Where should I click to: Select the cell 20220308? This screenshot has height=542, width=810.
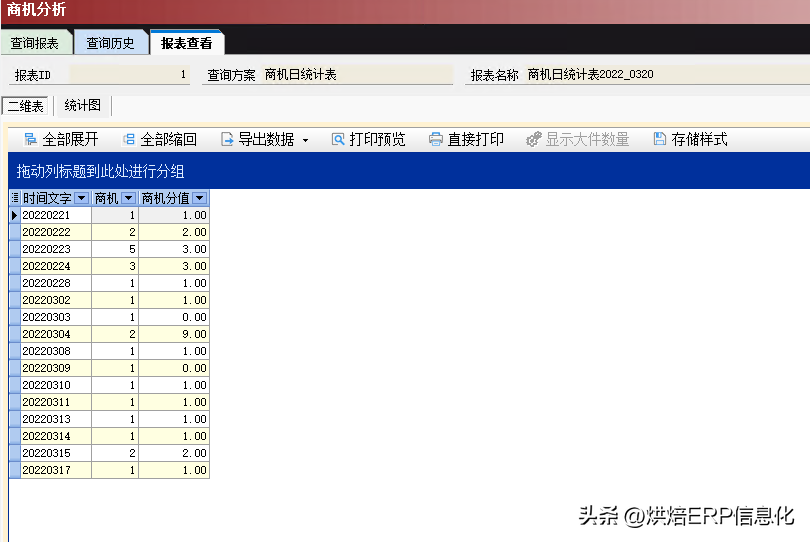56,351
